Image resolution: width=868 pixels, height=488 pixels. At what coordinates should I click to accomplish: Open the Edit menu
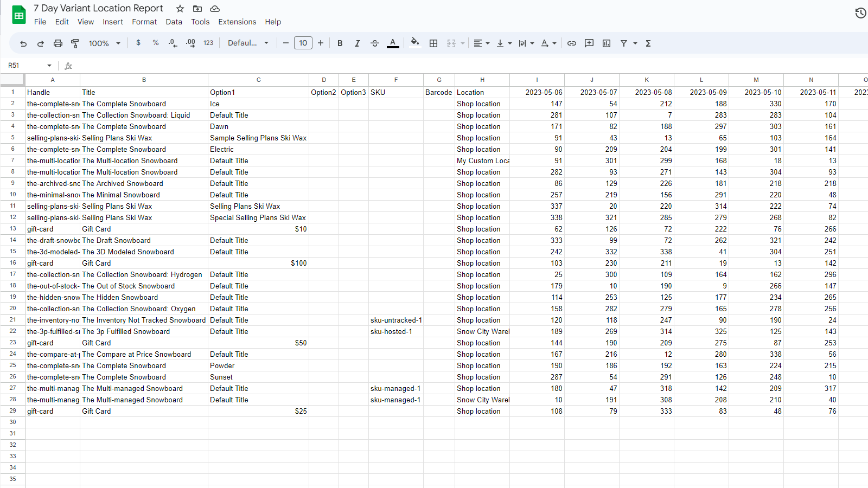pos(62,22)
